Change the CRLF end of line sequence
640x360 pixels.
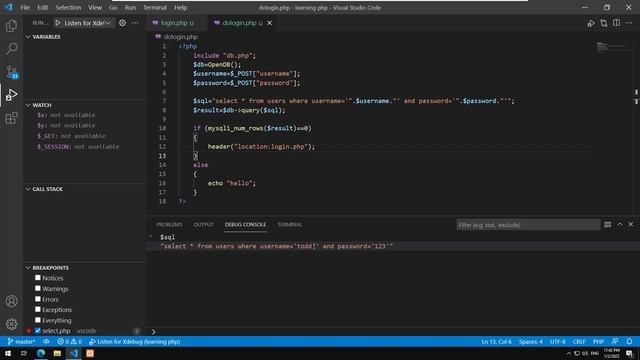579,342
